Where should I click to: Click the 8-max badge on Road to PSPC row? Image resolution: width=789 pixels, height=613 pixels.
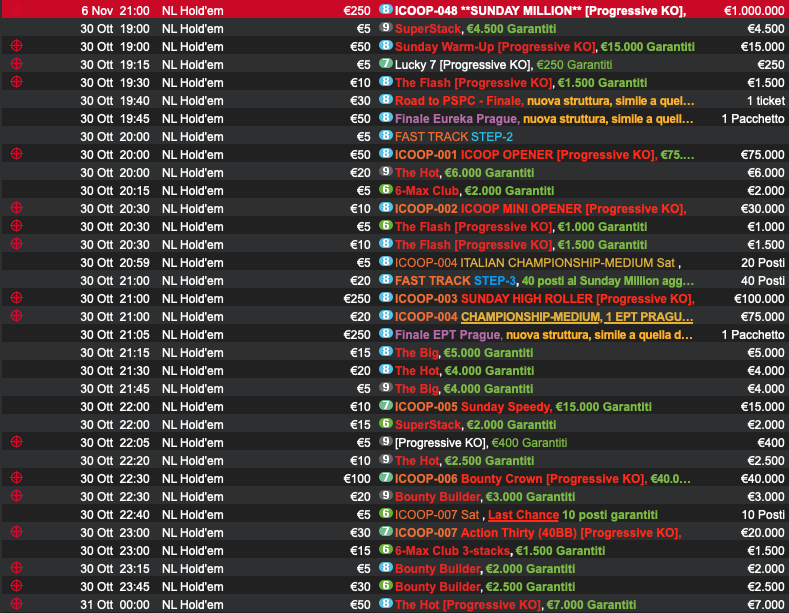[385, 100]
